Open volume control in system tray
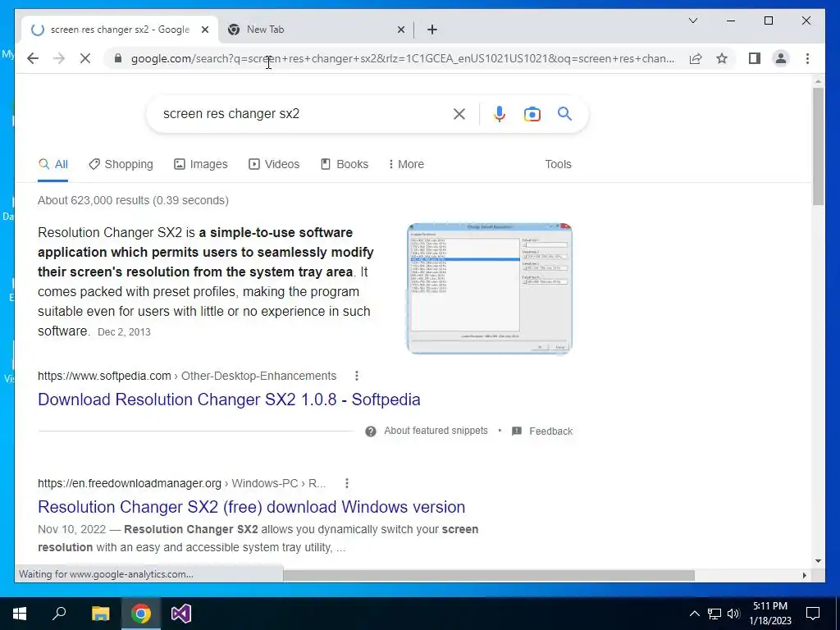840x630 pixels. click(734, 614)
